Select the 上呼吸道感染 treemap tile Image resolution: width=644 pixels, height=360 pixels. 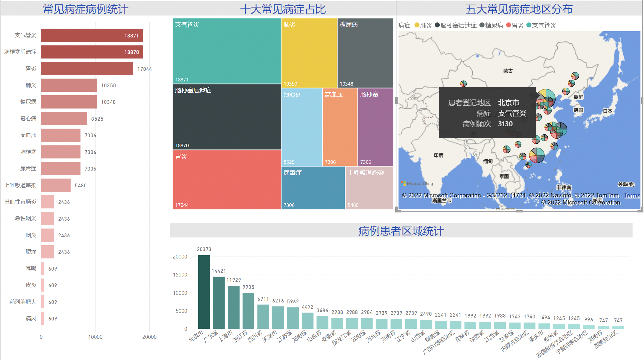pyautogui.click(x=369, y=188)
